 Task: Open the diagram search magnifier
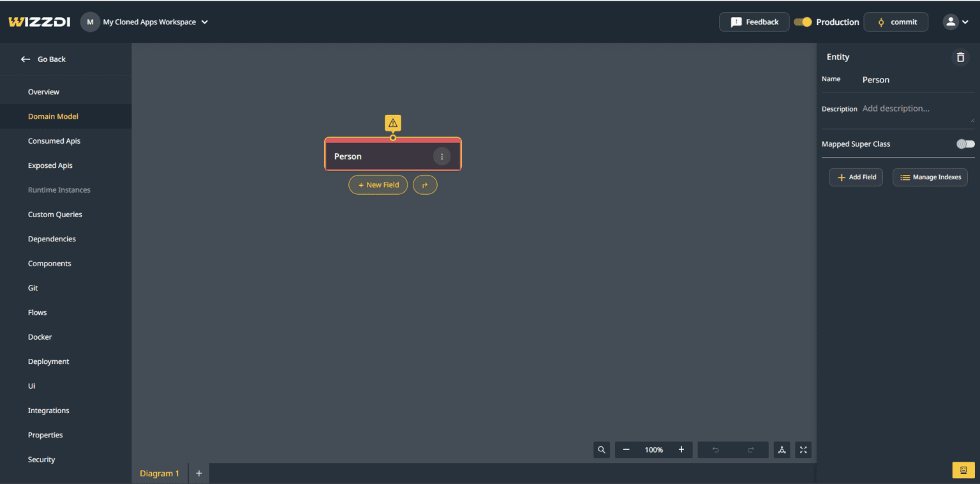tap(602, 450)
